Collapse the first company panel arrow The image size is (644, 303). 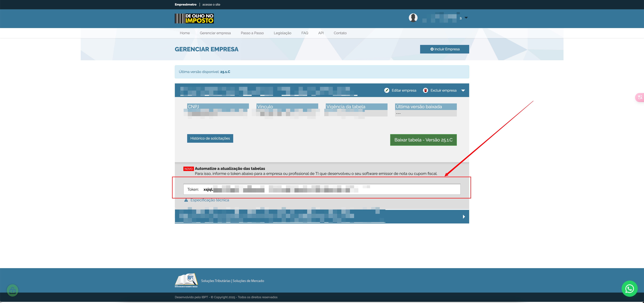pyautogui.click(x=463, y=90)
